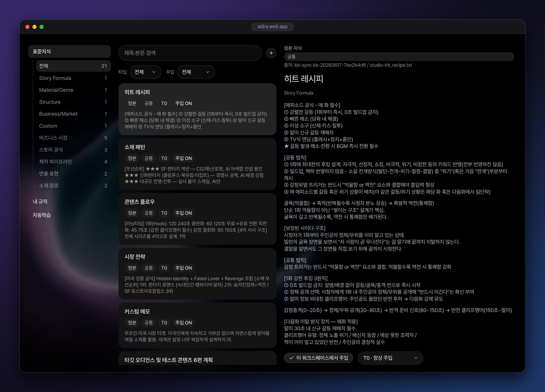Open the 내 규칙 sidebar section

coord(40,201)
